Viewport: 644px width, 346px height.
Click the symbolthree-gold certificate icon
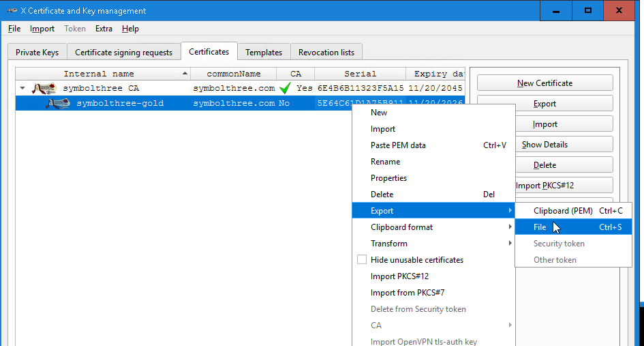pos(58,104)
